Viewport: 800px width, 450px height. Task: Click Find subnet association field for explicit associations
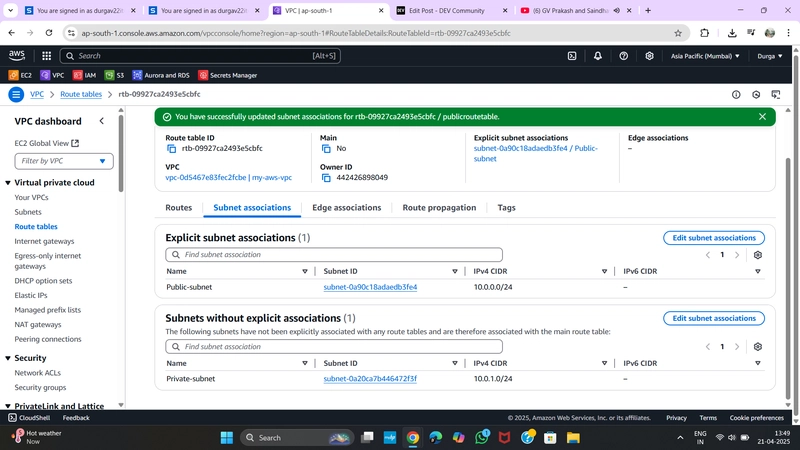(x=334, y=255)
